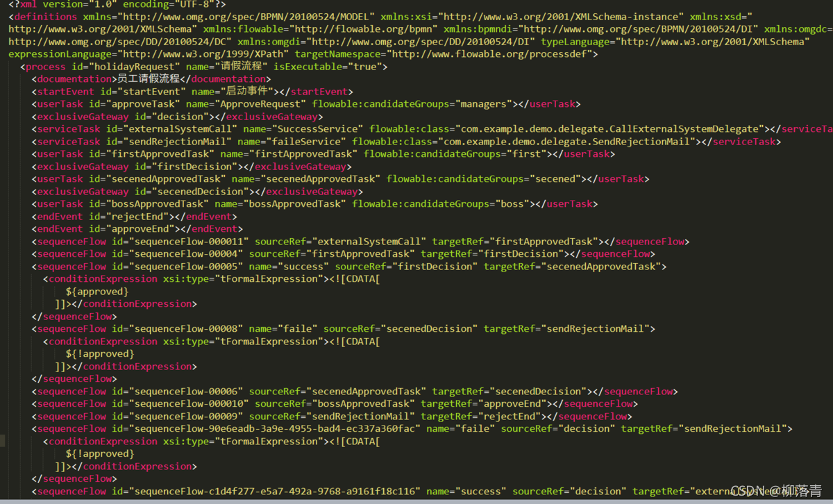Click the serviceTask name "SuccessService"
The height and width of the screenshot is (504, 833).
click(318, 129)
